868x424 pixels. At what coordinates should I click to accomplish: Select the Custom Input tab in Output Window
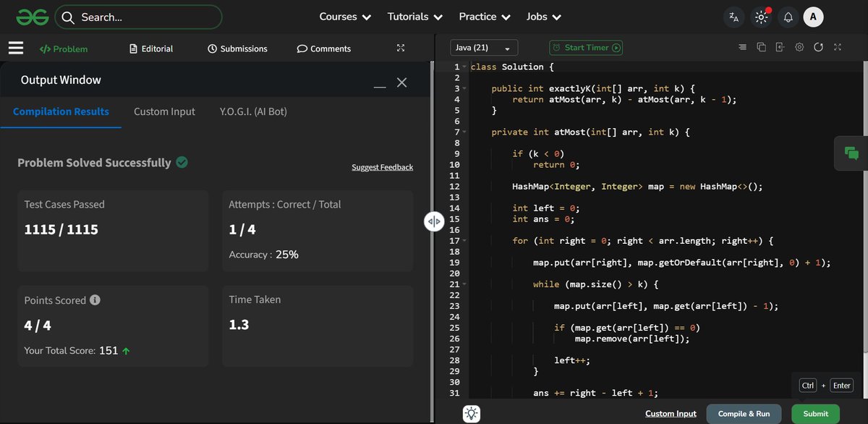coord(164,111)
